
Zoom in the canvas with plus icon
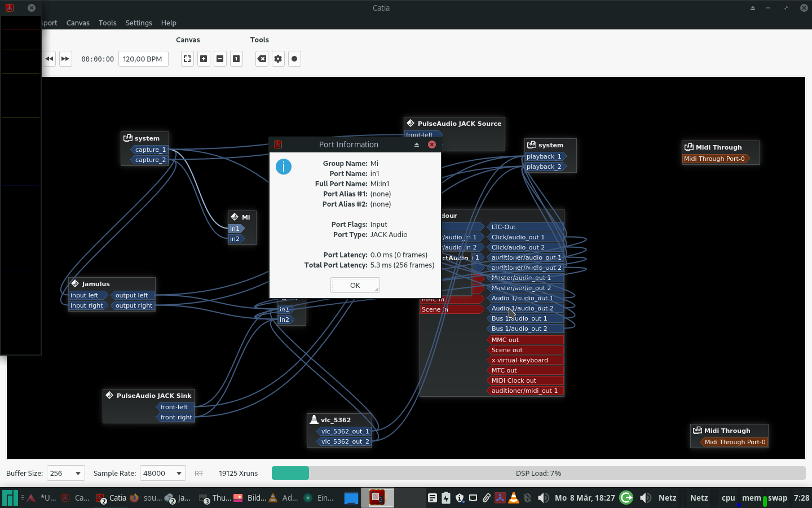[x=204, y=59]
